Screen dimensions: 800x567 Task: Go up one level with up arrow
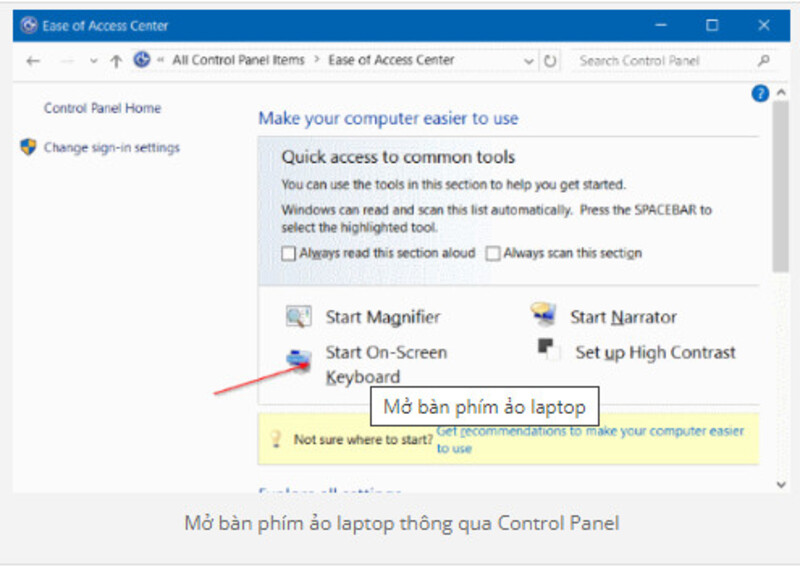(116, 61)
